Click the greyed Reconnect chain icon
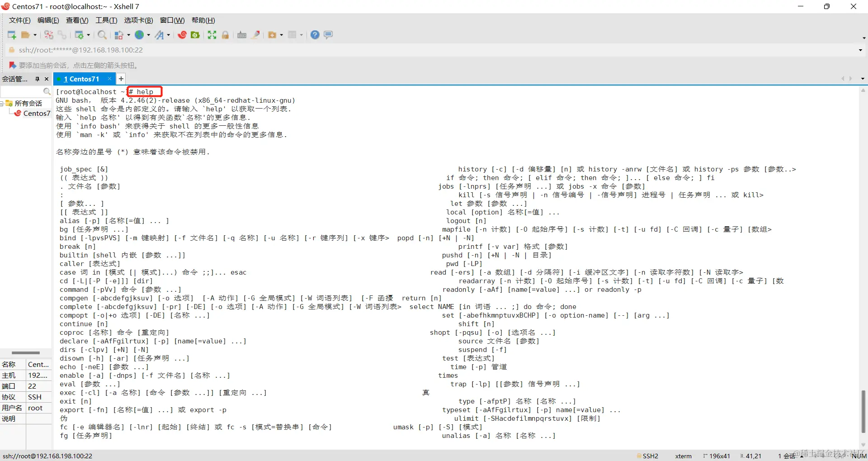 click(62, 35)
